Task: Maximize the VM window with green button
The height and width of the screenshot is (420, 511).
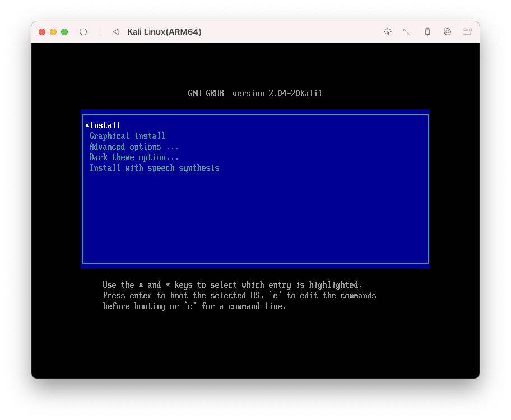Action: click(x=64, y=31)
